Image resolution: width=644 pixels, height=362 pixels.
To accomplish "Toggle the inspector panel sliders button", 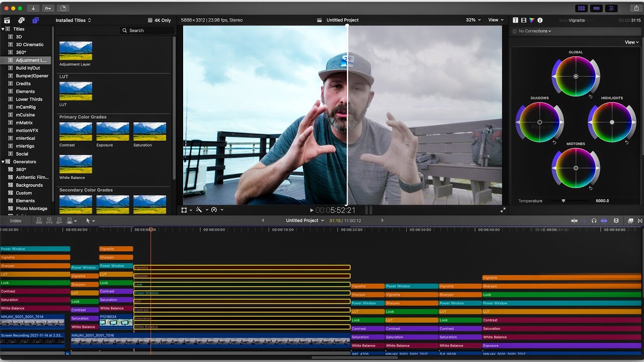I will pyautogui.click(x=612, y=8).
